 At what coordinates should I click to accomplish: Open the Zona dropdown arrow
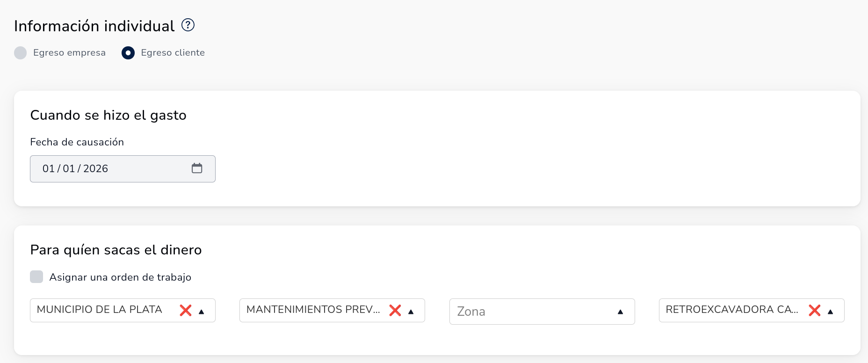click(621, 312)
